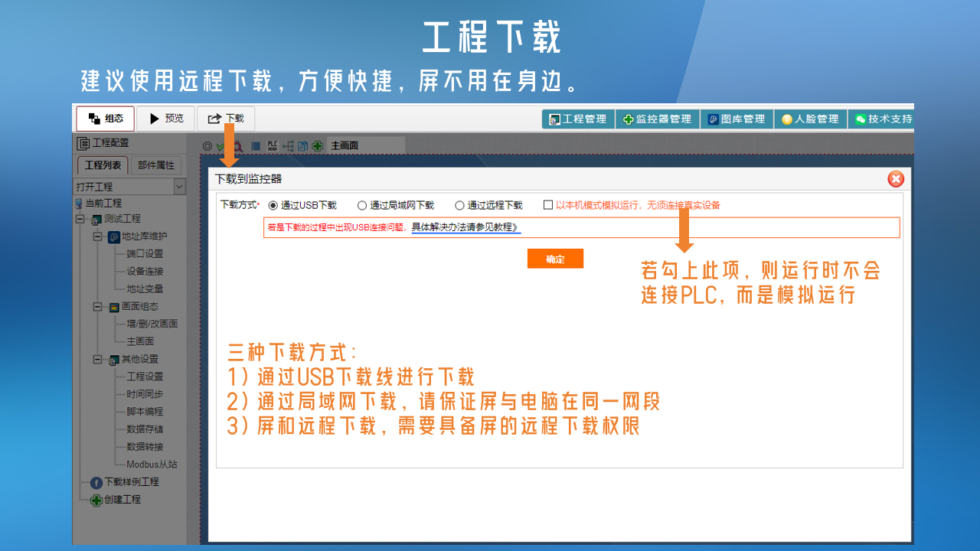
Task: Select 通过USB下载 radio option
Action: [x=273, y=205]
